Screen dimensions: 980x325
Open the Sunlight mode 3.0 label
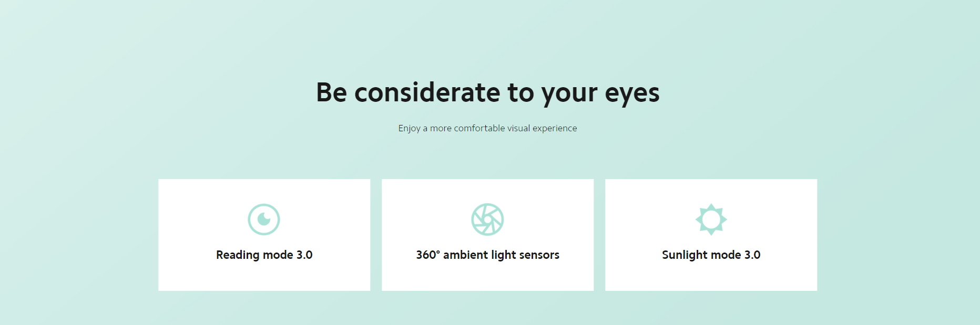[x=711, y=255]
